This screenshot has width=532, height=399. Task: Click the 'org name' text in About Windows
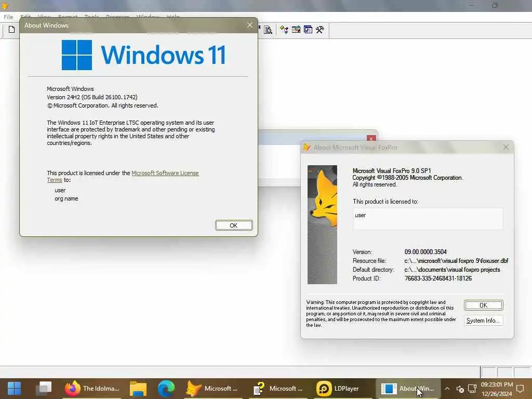[66, 198]
